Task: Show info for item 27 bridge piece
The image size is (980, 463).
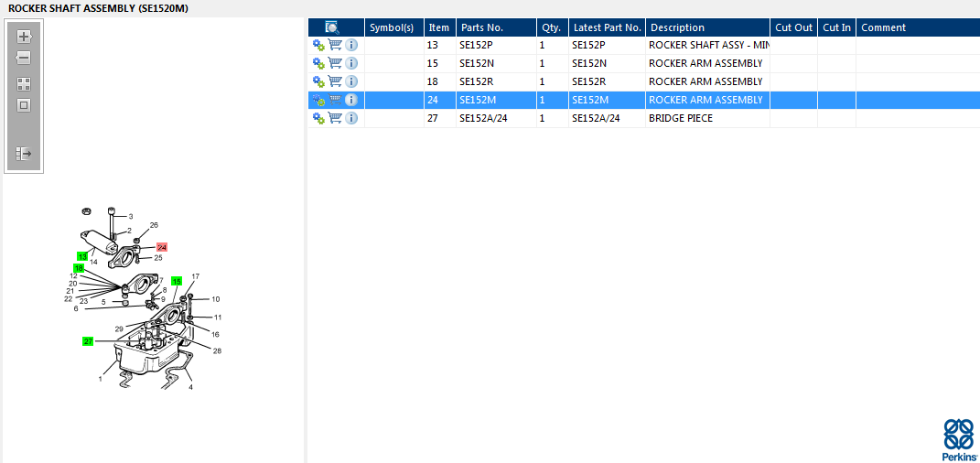Action: coord(351,118)
